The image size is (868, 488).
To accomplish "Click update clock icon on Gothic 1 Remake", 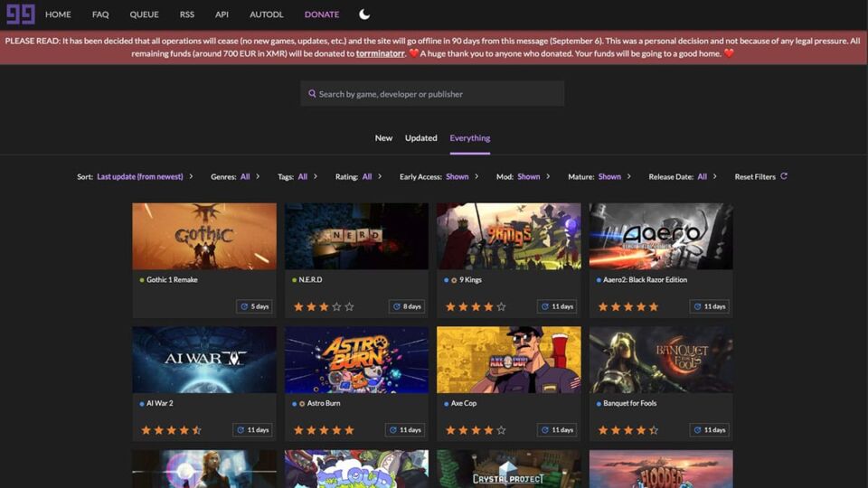I will [244, 306].
